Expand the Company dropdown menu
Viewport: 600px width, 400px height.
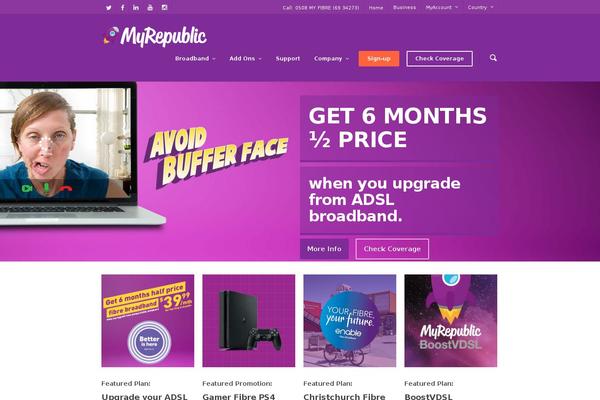331,59
